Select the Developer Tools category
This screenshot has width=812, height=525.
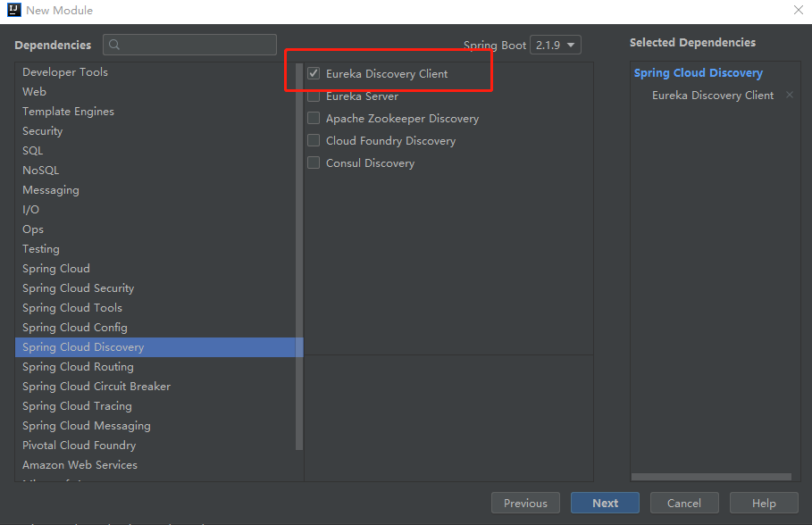pos(64,72)
